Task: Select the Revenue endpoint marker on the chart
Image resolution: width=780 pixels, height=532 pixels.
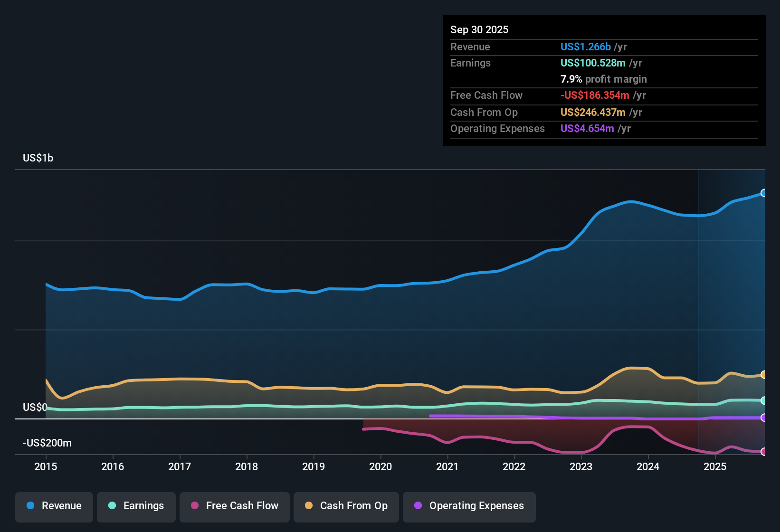Action: (763, 193)
